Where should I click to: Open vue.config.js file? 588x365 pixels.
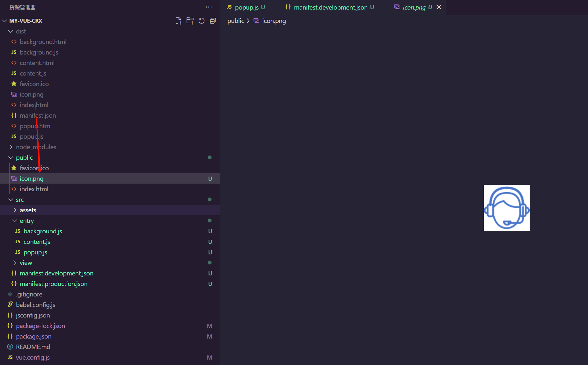click(33, 357)
